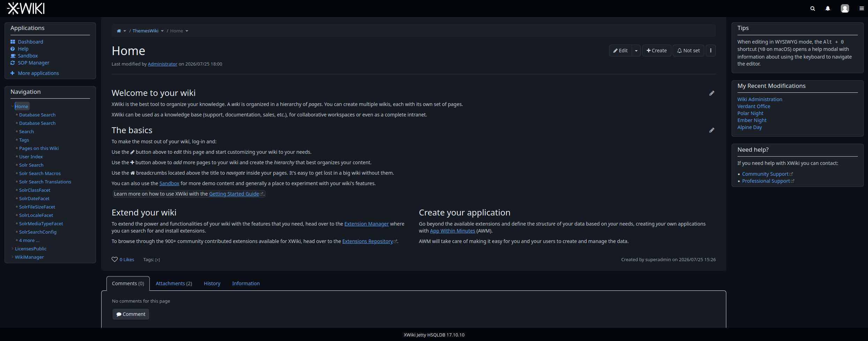Image resolution: width=868 pixels, height=341 pixels.
Task: Click the XWiki logo
Action: pyautogui.click(x=26, y=8)
